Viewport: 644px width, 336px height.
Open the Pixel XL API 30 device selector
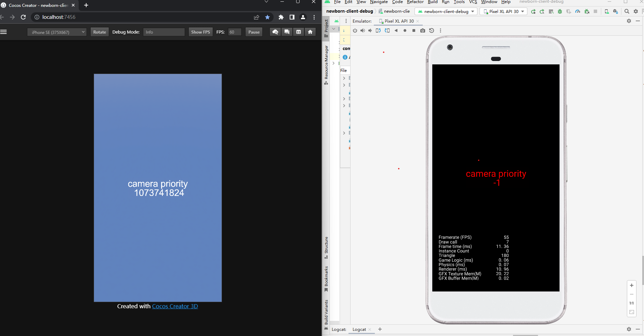pos(503,11)
